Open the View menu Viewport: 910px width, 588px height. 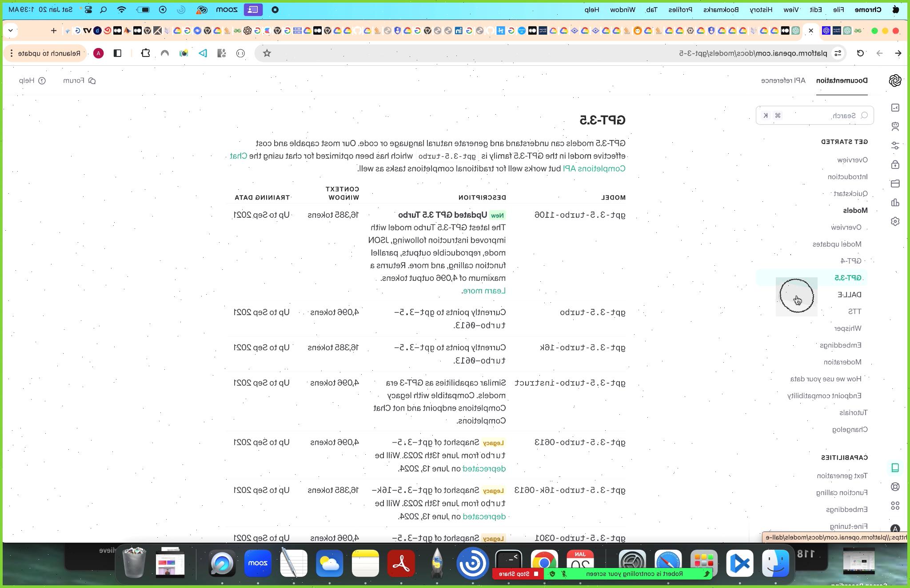coord(790,9)
